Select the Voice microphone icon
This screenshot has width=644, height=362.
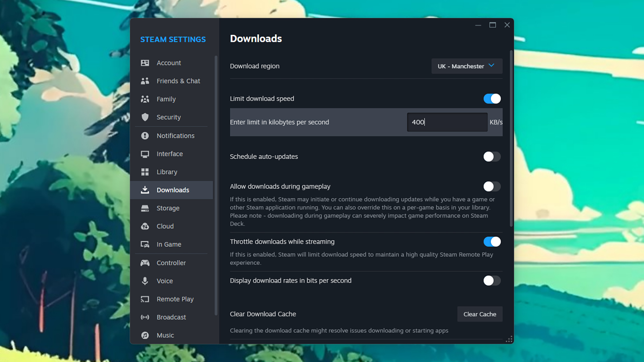(x=145, y=281)
